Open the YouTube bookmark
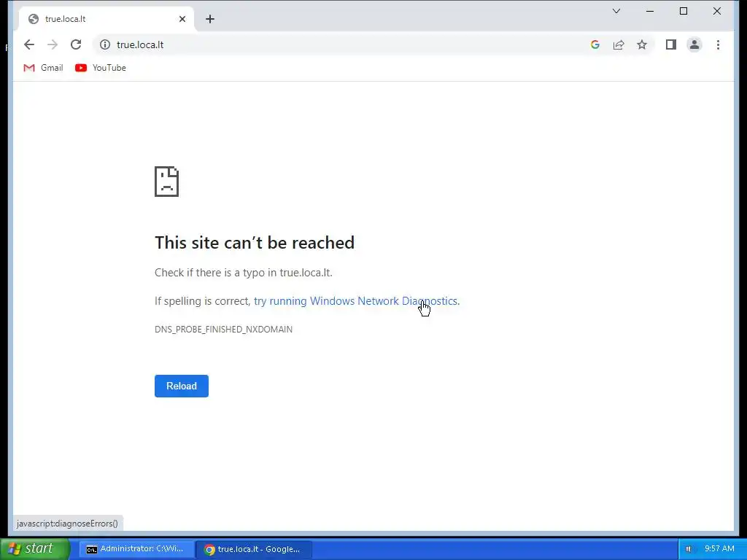The height and width of the screenshot is (560, 747). pyautogui.click(x=101, y=68)
